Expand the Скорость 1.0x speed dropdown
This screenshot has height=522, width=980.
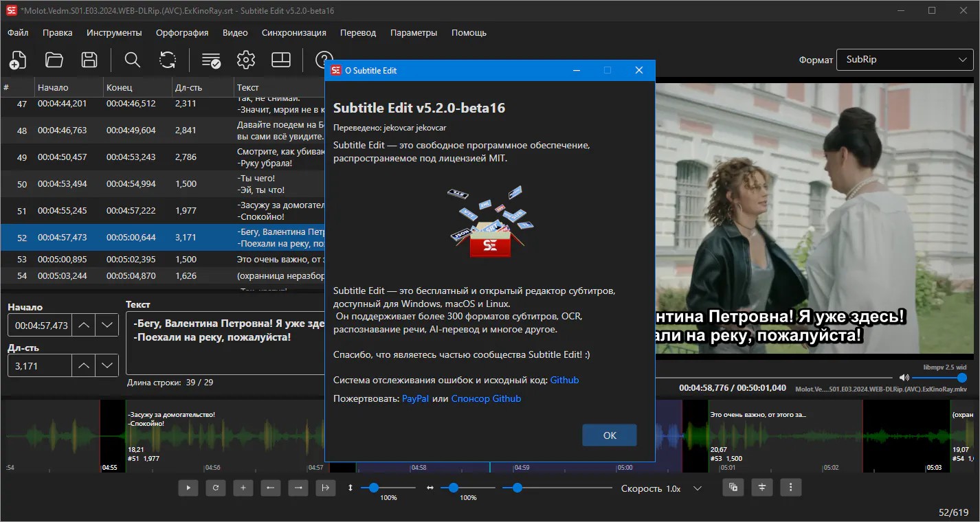[x=698, y=488]
